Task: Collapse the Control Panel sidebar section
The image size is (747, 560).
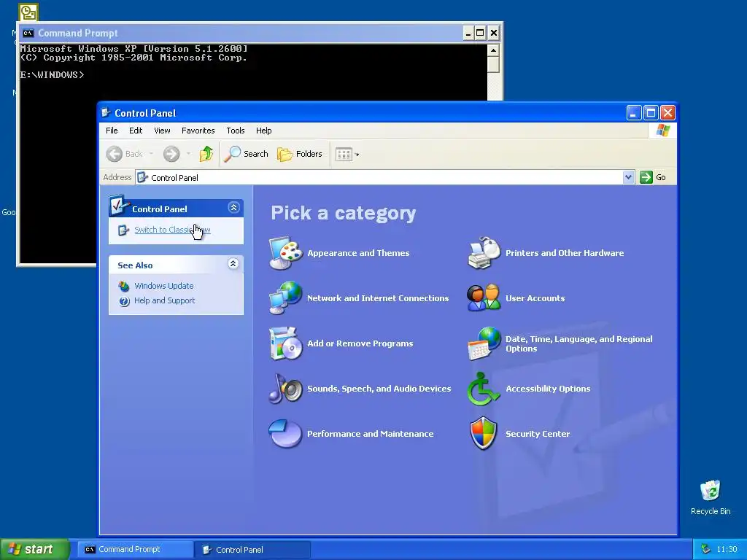Action: (233, 208)
